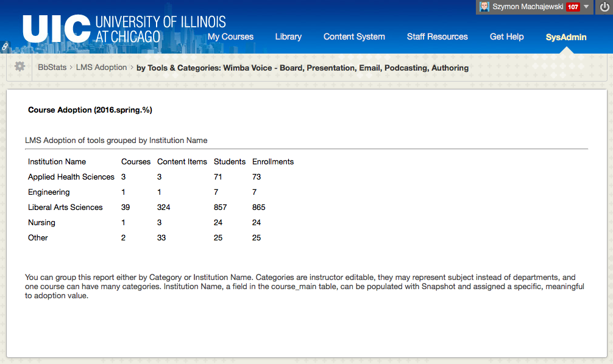Click the 865 enrollments value

coord(258,208)
